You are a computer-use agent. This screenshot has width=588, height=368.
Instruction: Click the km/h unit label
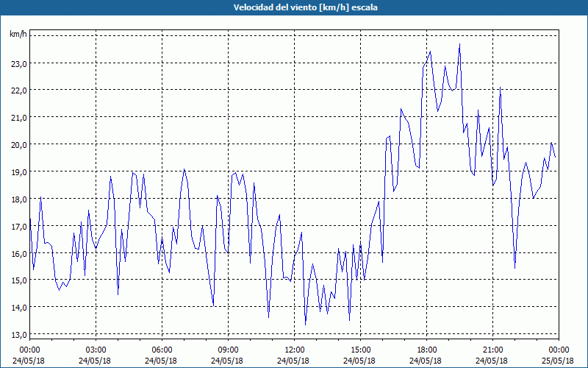pyautogui.click(x=18, y=35)
